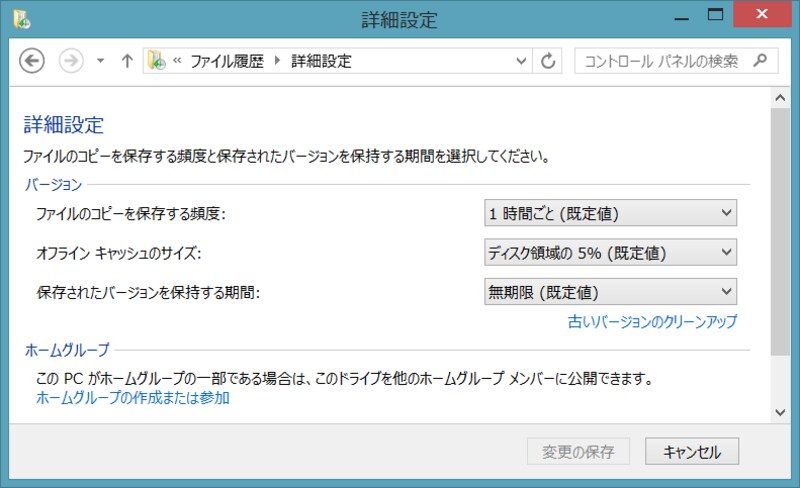Click the « chevron before ファイル履歴
Image resolution: width=800 pixels, height=488 pixels.
[178, 61]
